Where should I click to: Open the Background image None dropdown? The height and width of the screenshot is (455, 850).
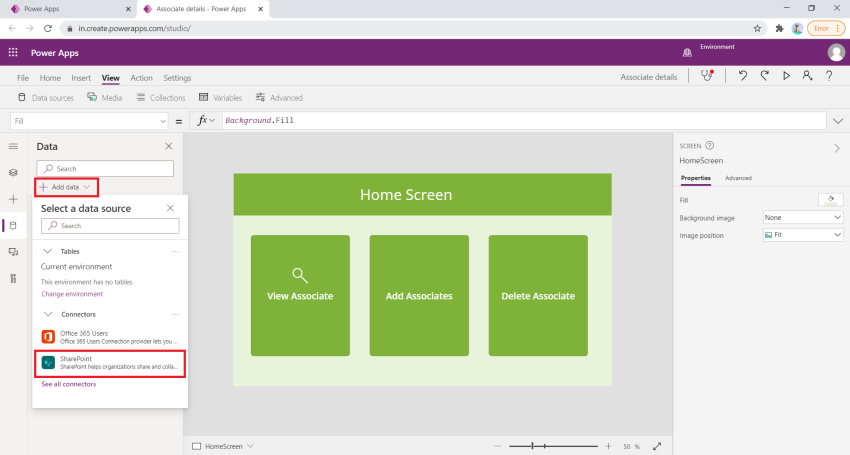coord(803,217)
